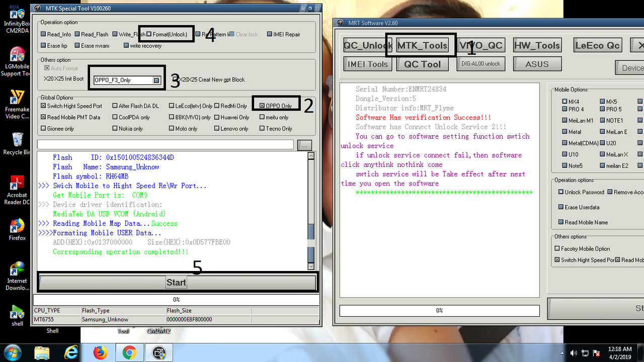Click the DIG-AL00 unlock button
The width and height of the screenshot is (644, 362).
pos(481,64)
